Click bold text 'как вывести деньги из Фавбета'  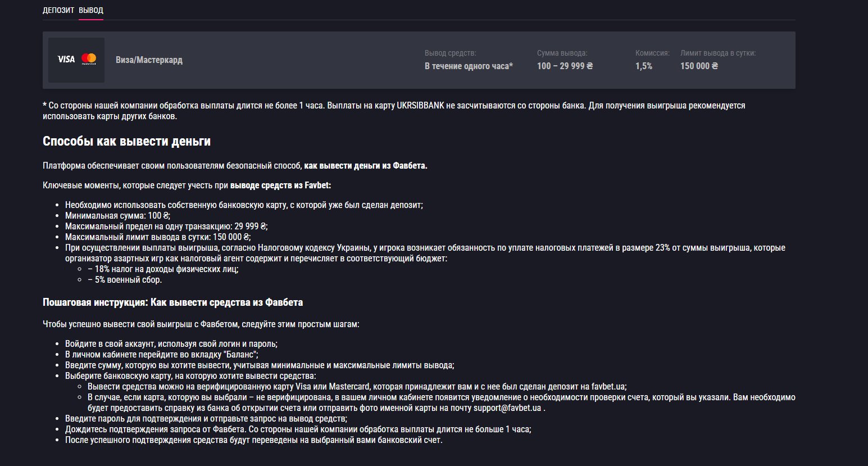[x=365, y=166]
